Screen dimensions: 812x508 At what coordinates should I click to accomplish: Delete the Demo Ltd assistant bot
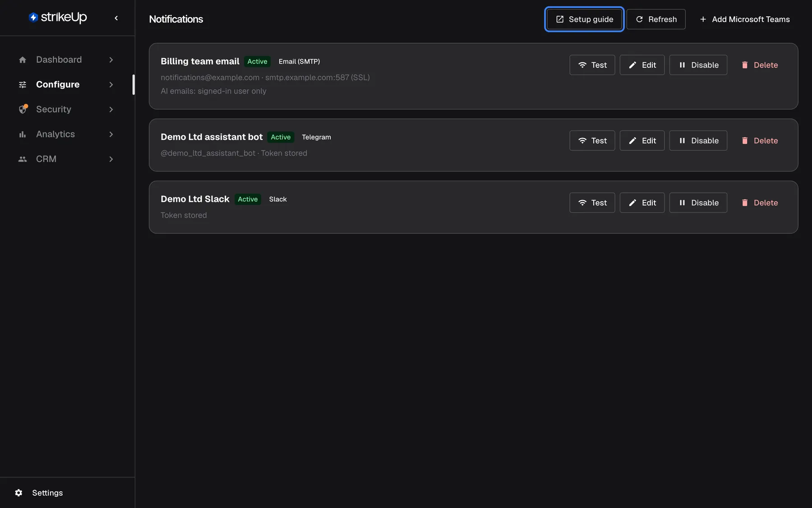click(759, 140)
